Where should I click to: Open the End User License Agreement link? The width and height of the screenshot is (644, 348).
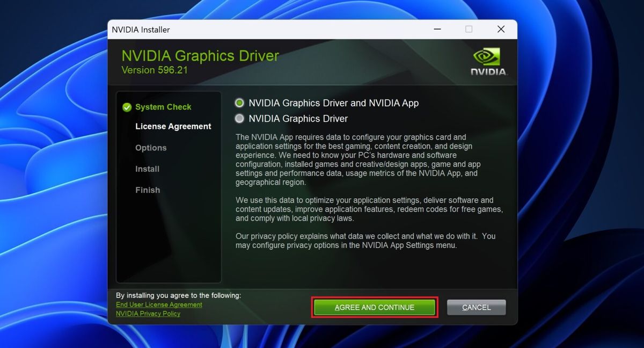tap(159, 305)
